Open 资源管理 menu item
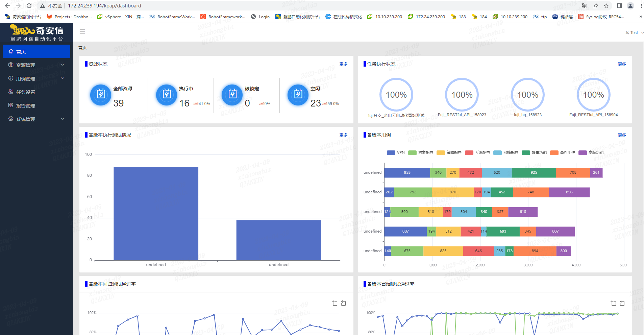The height and width of the screenshot is (335, 644). [x=36, y=65]
